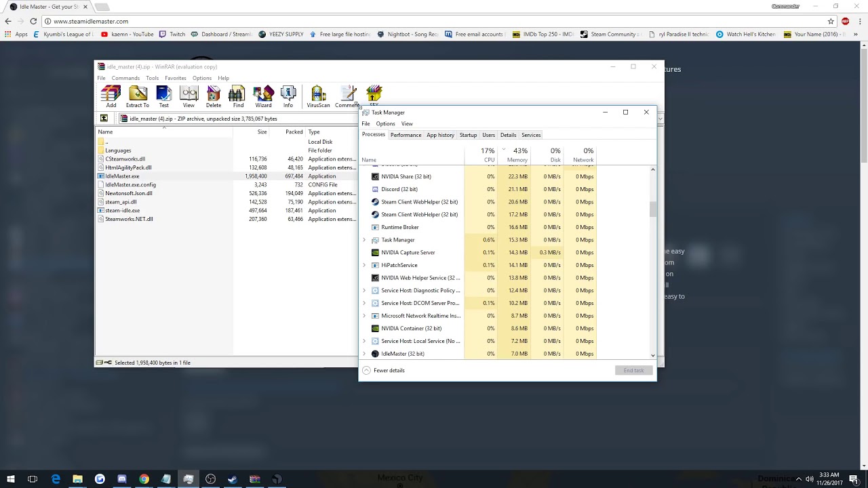The image size is (868, 488).
Task: Click the Info icon in WinRAR toolbar
Action: [288, 96]
